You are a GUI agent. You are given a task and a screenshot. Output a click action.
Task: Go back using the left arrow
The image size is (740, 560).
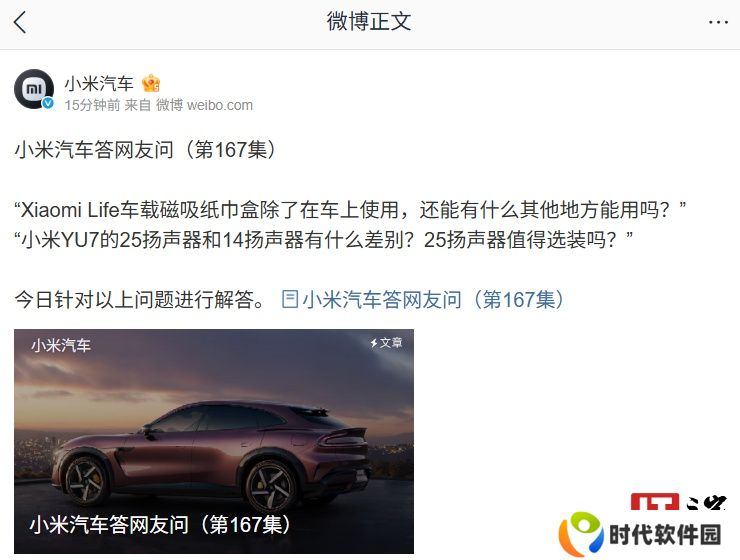pos(20,22)
